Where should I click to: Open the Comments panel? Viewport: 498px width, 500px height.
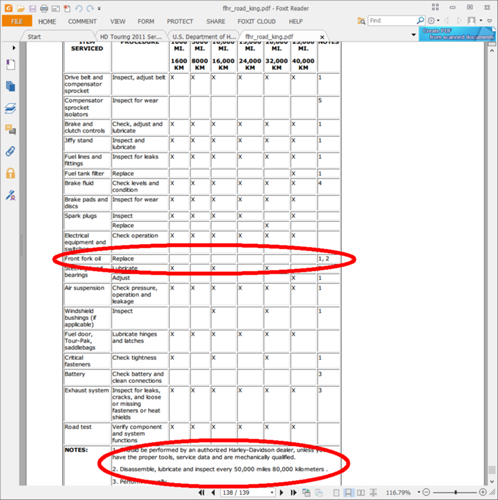pyautogui.click(x=11, y=130)
